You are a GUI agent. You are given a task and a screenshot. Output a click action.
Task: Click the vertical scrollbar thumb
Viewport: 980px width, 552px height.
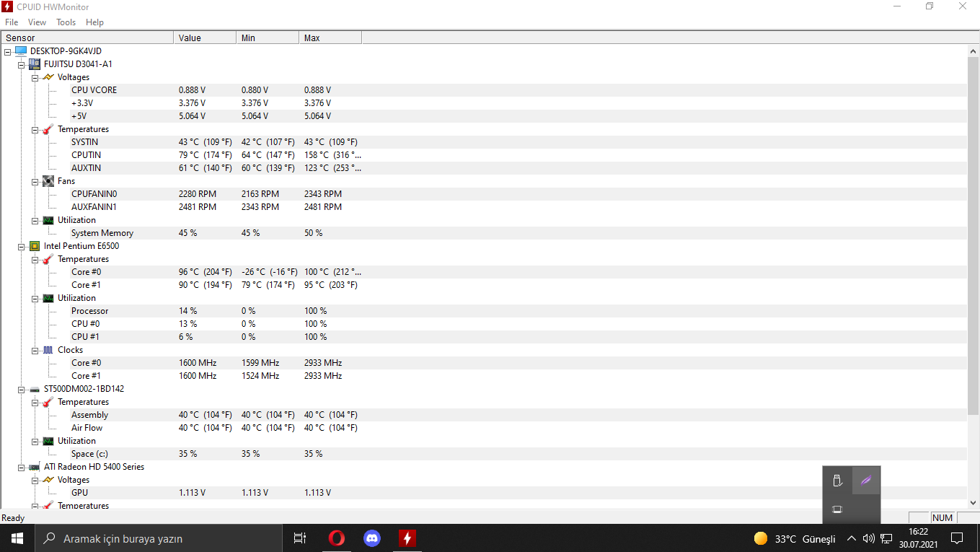coord(974,235)
